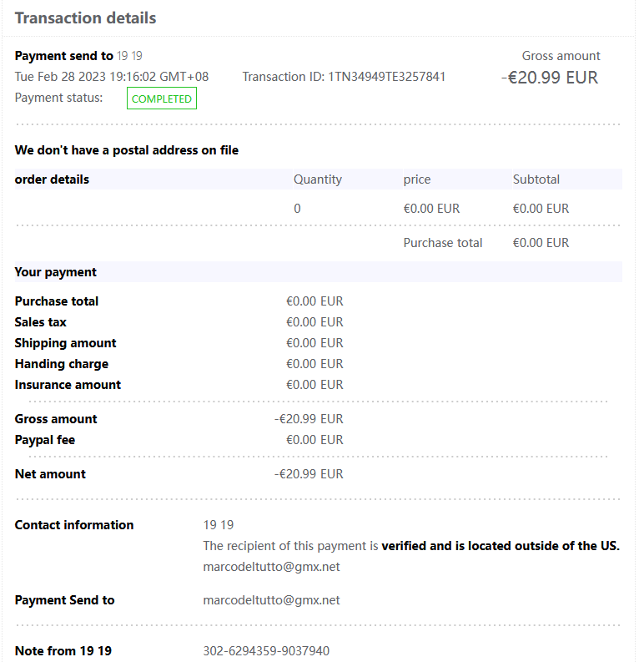
Task: Click the large -€20.99 EUR total at top right
Action: tap(550, 78)
